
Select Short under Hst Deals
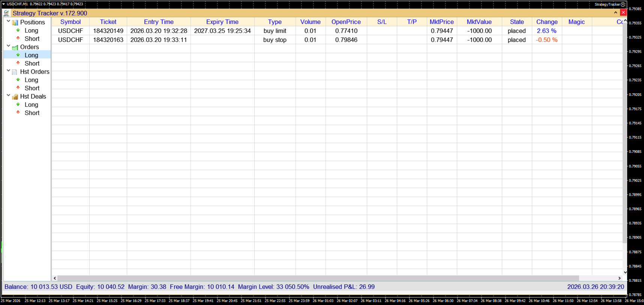click(32, 113)
